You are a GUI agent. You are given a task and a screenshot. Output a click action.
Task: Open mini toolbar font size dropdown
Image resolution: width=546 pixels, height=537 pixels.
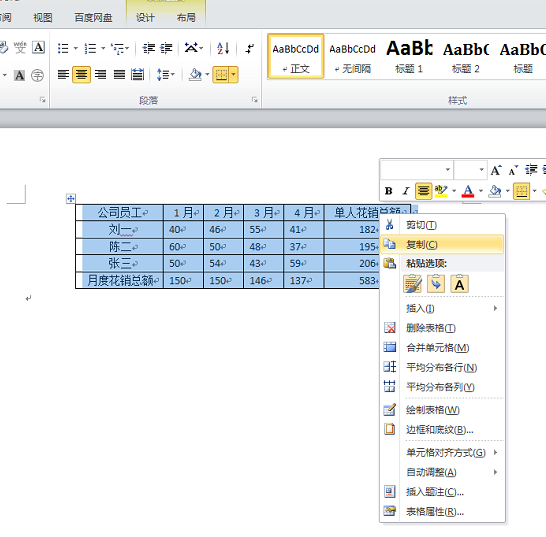tap(482, 170)
